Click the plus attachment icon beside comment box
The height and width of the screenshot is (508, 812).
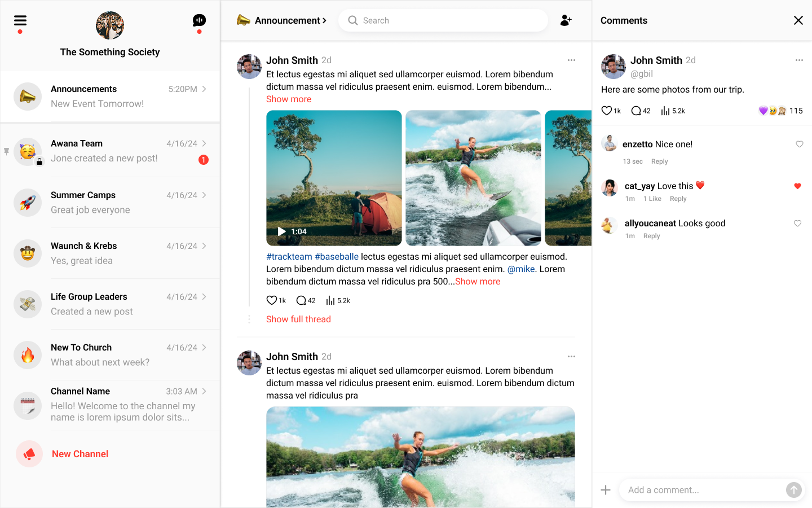(606, 490)
